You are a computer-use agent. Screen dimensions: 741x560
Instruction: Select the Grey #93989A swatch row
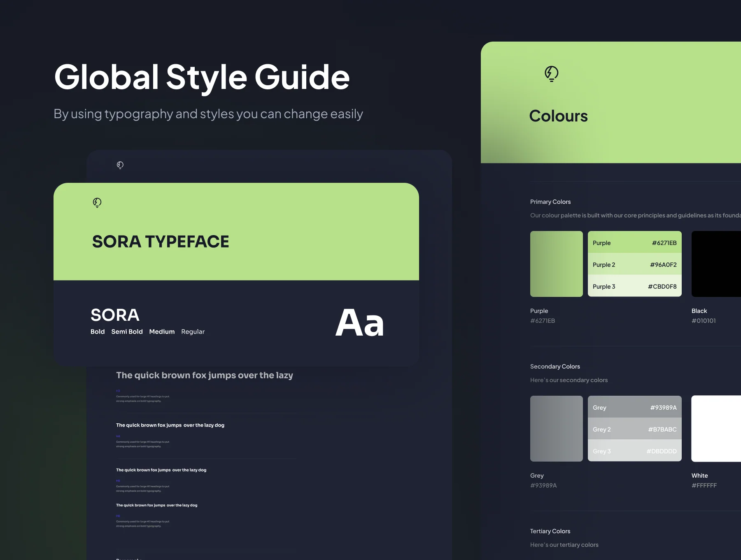point(635,407)
